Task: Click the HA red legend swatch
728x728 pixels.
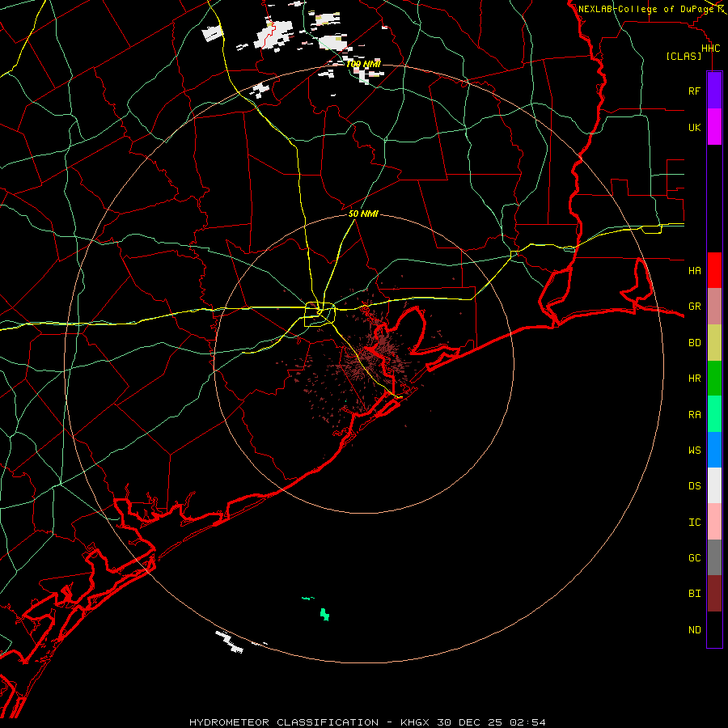Action: 714,270
